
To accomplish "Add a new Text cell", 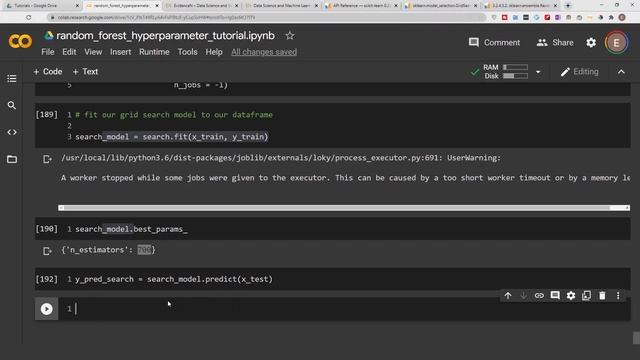I will point(85,71).
